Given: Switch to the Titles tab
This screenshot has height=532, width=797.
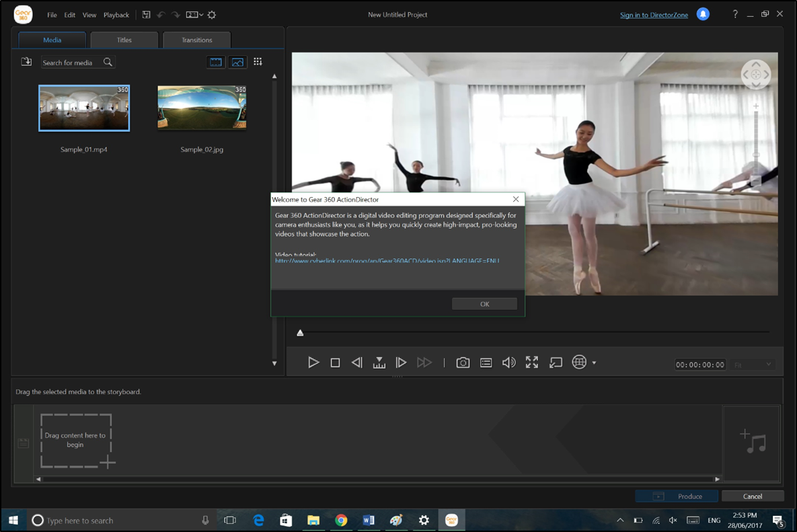Looking at the screenshot, I should [x=124, y=40].
